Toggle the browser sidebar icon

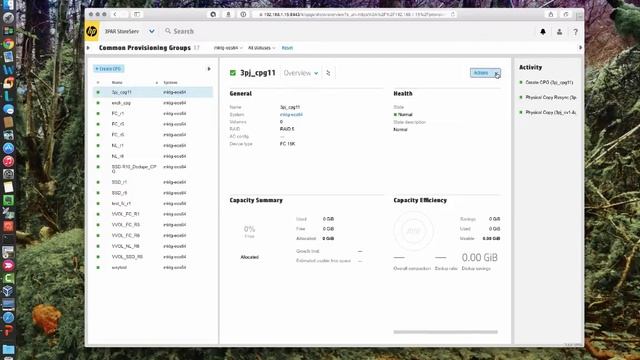coord(137,14)
